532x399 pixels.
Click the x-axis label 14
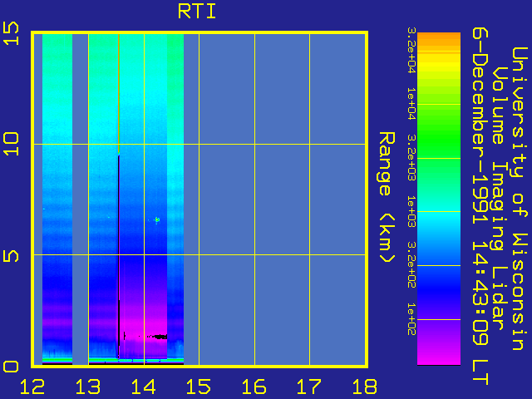(143, 387)
